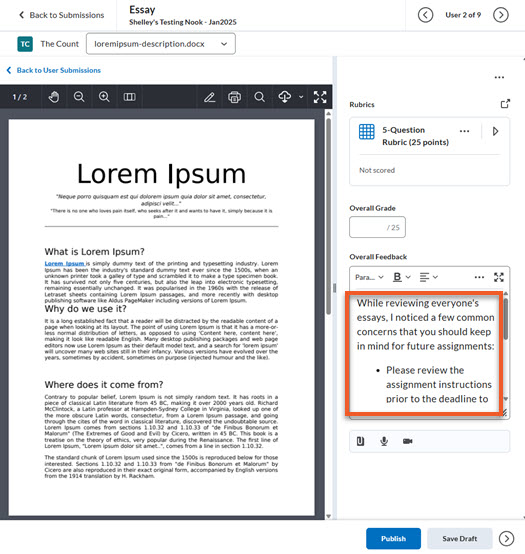Expand the 5-Question Rubric panel arrow
Image resolution: width=525 pixels, height=554 pixels.
[495, 131]
